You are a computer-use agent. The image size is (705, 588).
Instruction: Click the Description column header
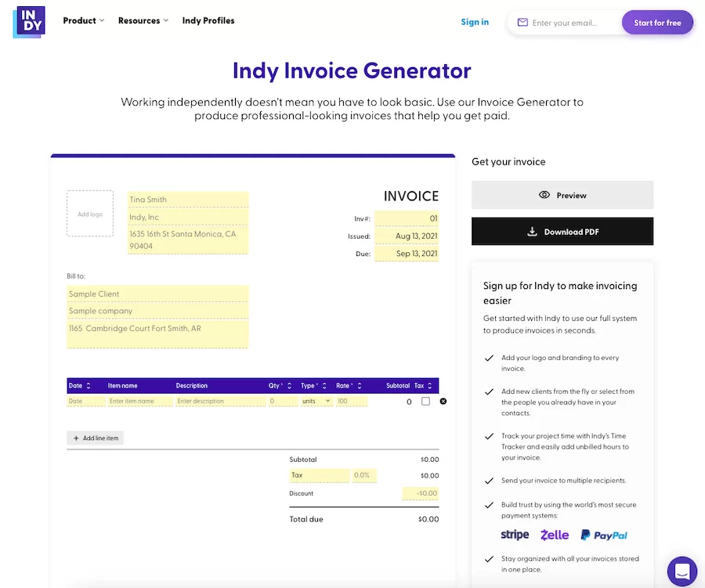point(192,386)
